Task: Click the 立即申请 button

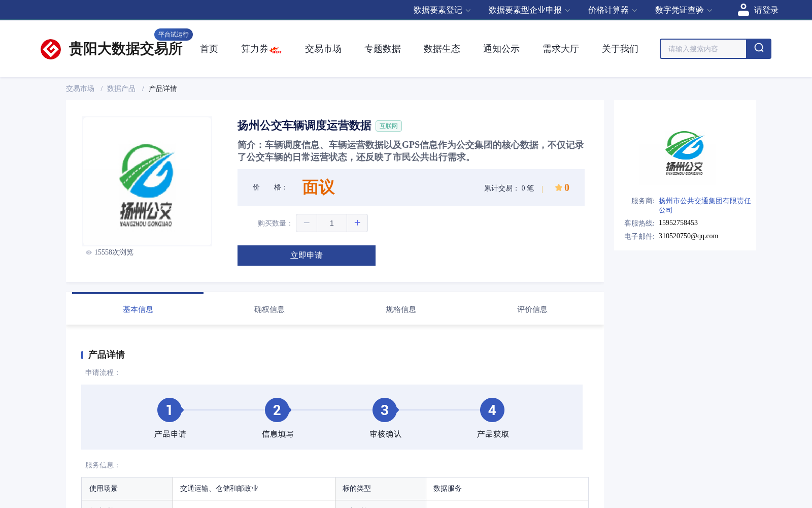Action: click(307, 256)
